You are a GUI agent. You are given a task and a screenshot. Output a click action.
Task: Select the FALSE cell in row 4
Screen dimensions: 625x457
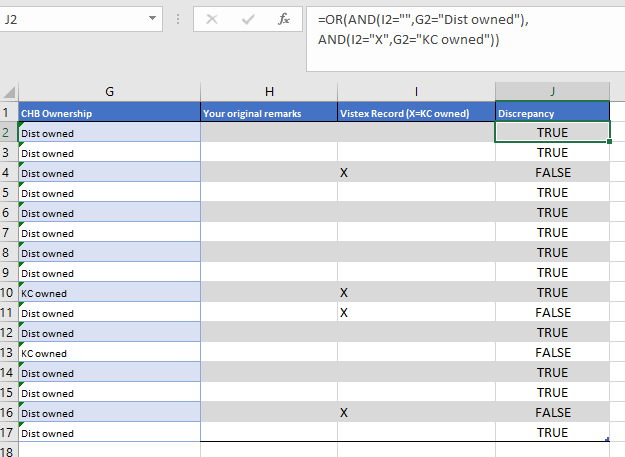(x=552, y=173)
